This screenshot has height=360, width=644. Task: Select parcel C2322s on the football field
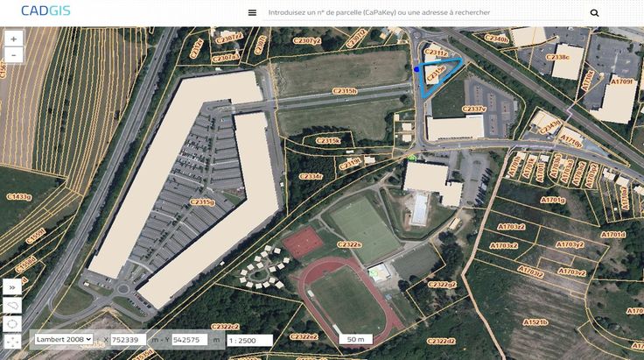350,244
